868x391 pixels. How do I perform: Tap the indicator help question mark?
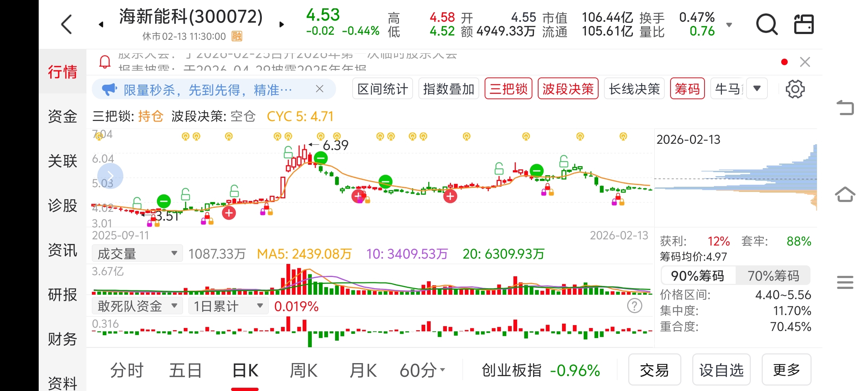(x=634, y=306)
